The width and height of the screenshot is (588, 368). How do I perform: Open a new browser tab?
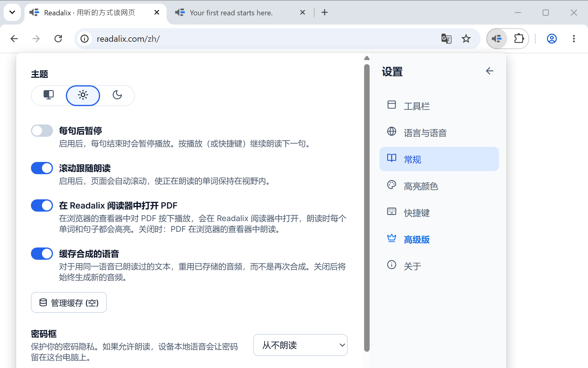tap(325, 12)
